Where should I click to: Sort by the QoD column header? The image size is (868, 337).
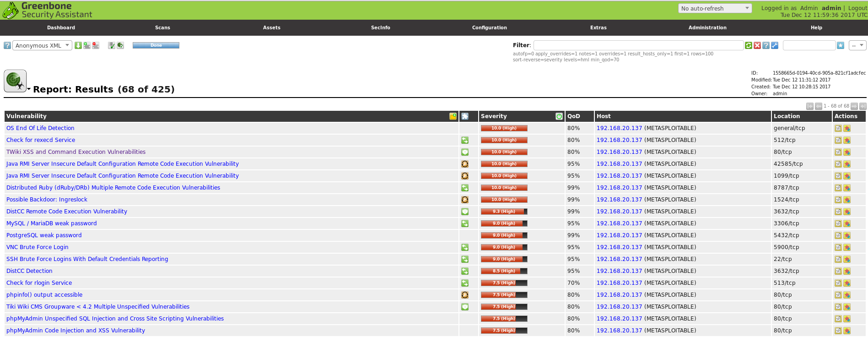click(573, 116)
